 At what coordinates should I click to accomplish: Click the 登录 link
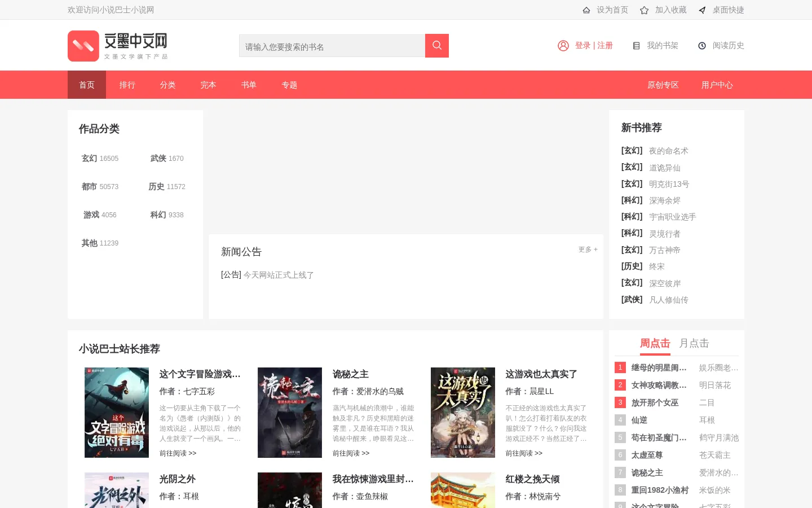582,46
